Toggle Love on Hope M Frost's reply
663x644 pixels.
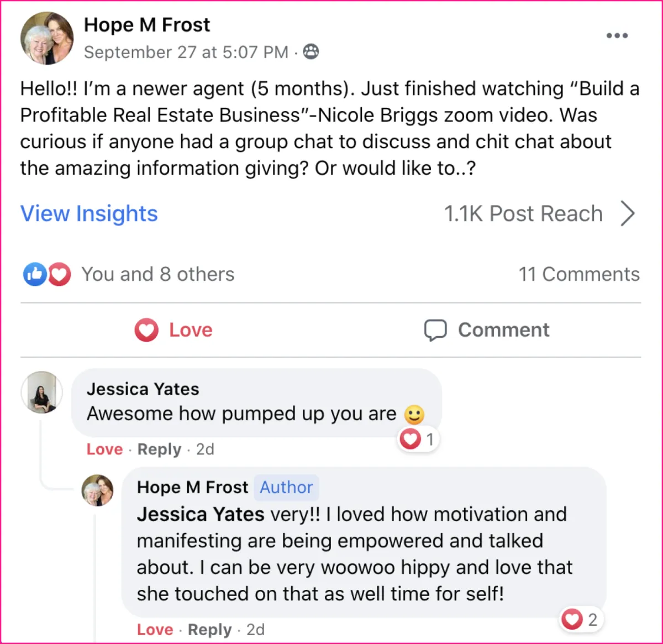click(155, 630)
